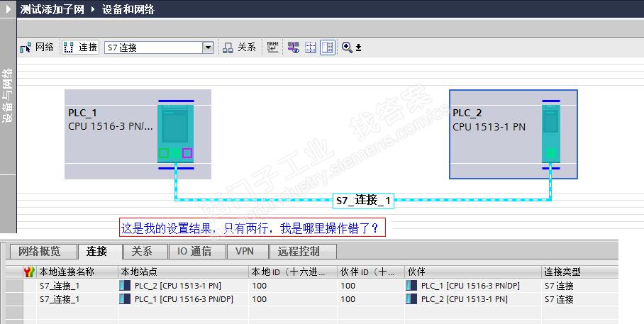
Task: Sort by 伙伴 ID column header
Action: point(371,272)
